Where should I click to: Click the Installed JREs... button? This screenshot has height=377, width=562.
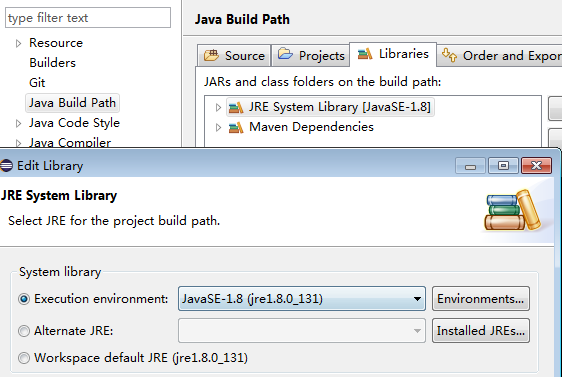[x=481, y=330]
